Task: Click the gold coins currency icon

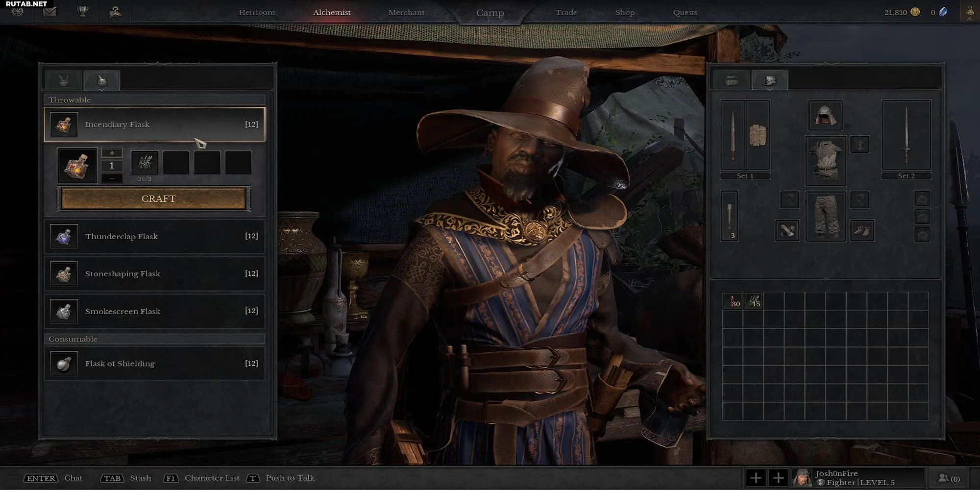Action: pos(915,12)
